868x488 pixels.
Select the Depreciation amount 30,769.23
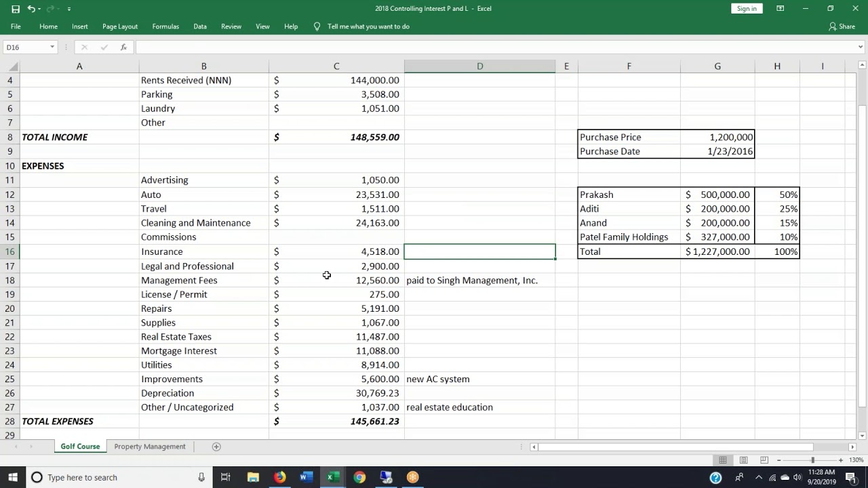[336, 393]
